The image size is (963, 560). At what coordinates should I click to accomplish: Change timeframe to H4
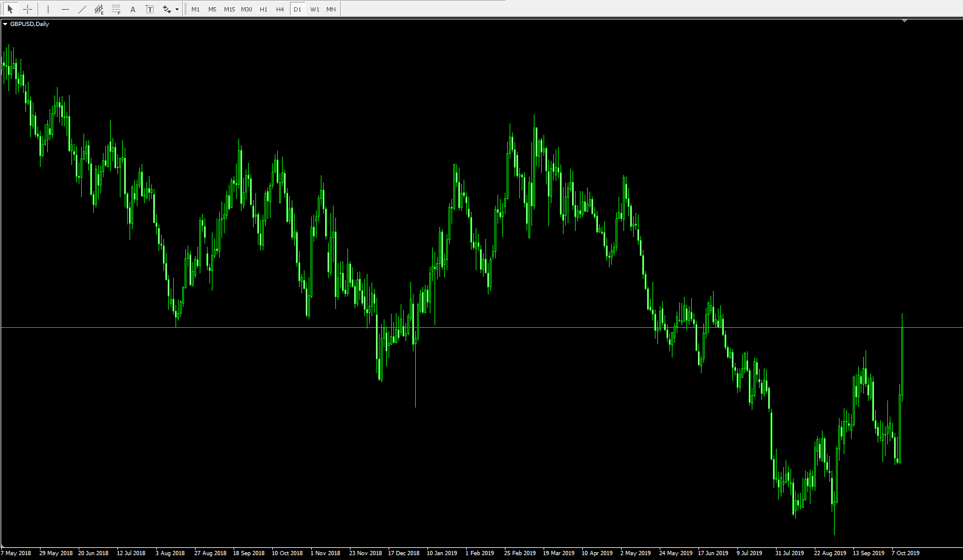tap(280, 9)
